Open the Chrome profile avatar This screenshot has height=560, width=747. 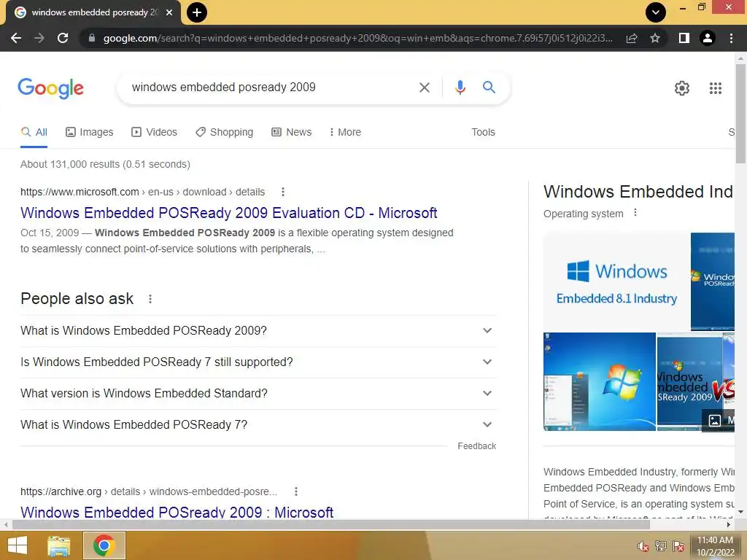[708, 38]
